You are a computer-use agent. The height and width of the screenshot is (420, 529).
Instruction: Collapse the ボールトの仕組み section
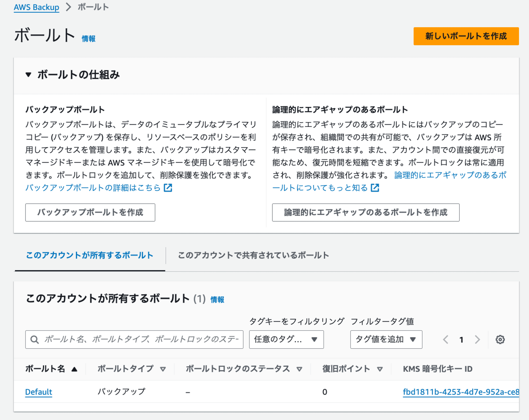pyautogui.click(x=28, y=75)
